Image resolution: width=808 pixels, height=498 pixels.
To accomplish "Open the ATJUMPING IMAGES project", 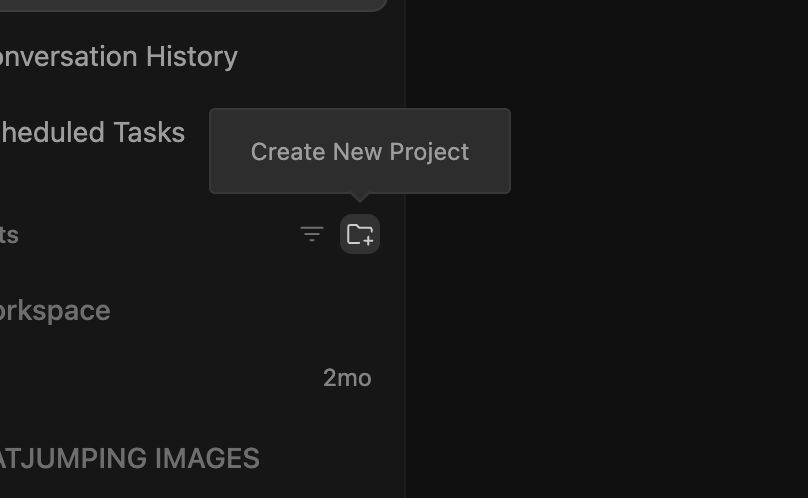I will click(129, 458).
